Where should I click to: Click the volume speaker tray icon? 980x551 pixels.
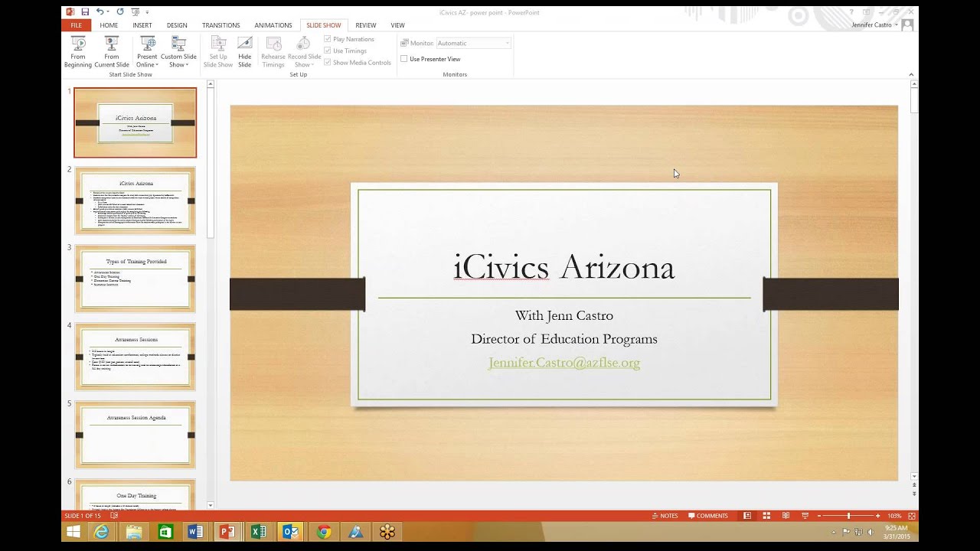[x=871, y=531]
